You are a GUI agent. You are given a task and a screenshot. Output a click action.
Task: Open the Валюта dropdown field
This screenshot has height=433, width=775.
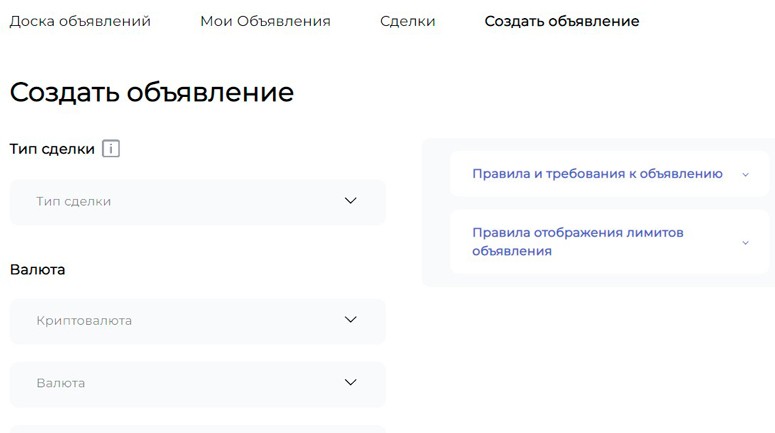pos(198,384)
